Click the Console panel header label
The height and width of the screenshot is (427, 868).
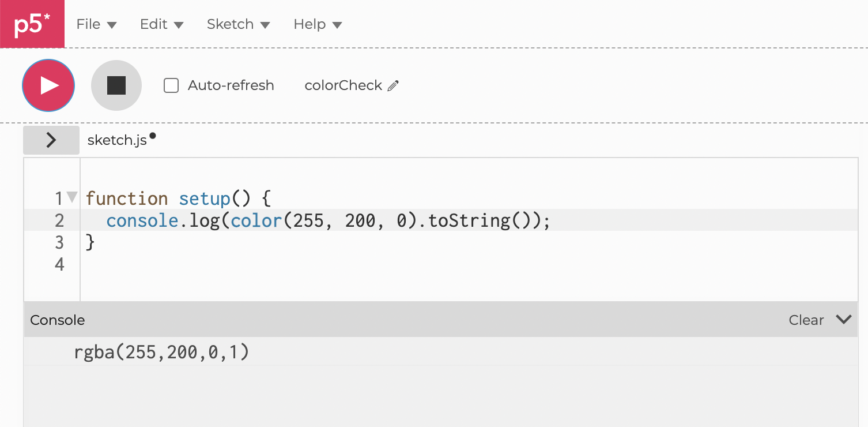coord(57,320)
